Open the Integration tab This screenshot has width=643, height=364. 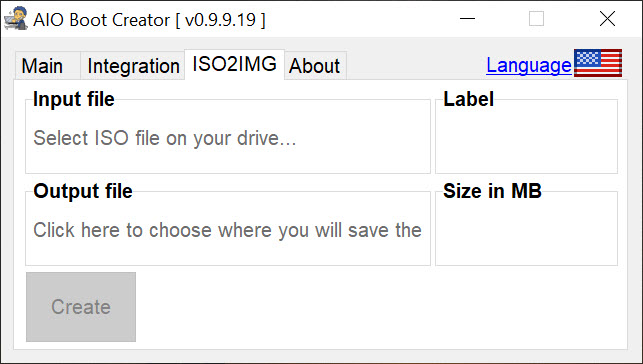(133, 66)
